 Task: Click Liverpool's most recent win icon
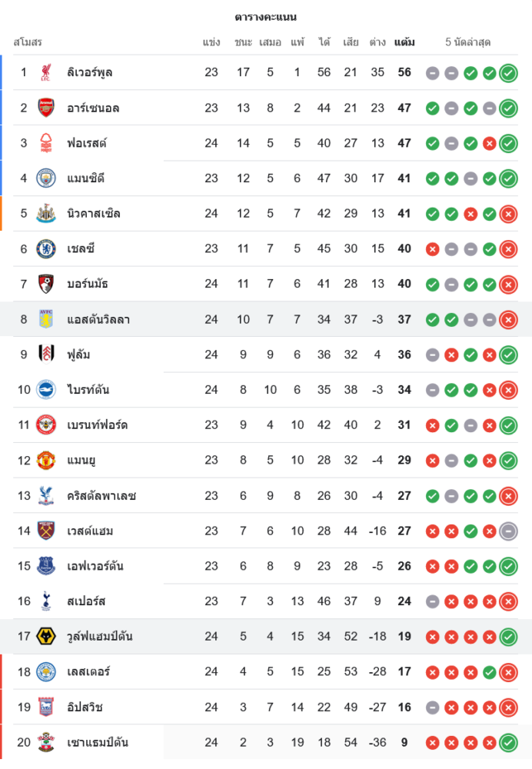coord(508,73)
